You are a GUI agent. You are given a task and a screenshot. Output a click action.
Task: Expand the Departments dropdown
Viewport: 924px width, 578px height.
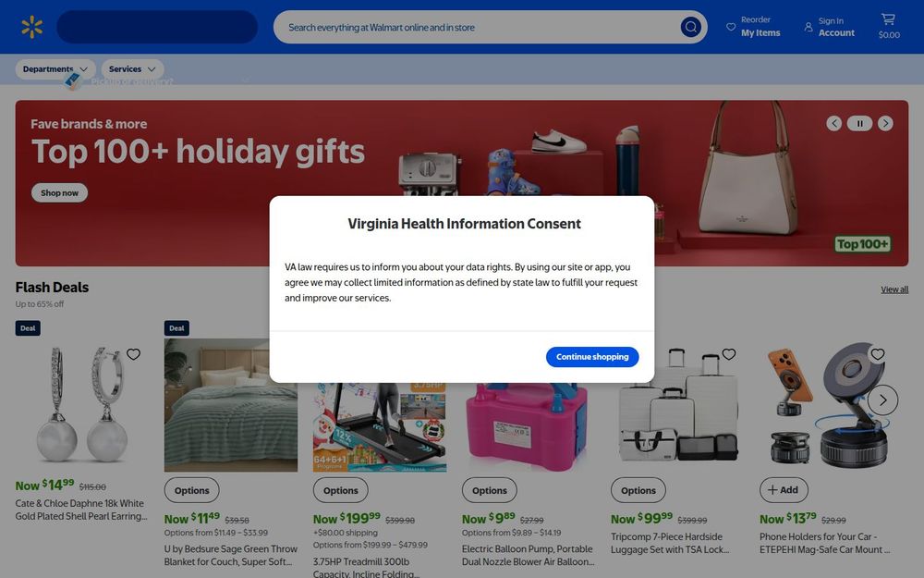pos(55,69)
